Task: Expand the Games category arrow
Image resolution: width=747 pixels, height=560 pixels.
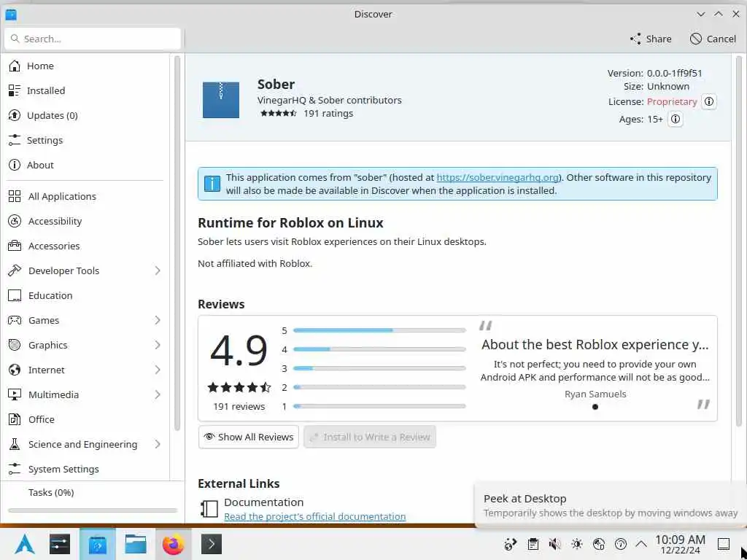Action: 158,320
